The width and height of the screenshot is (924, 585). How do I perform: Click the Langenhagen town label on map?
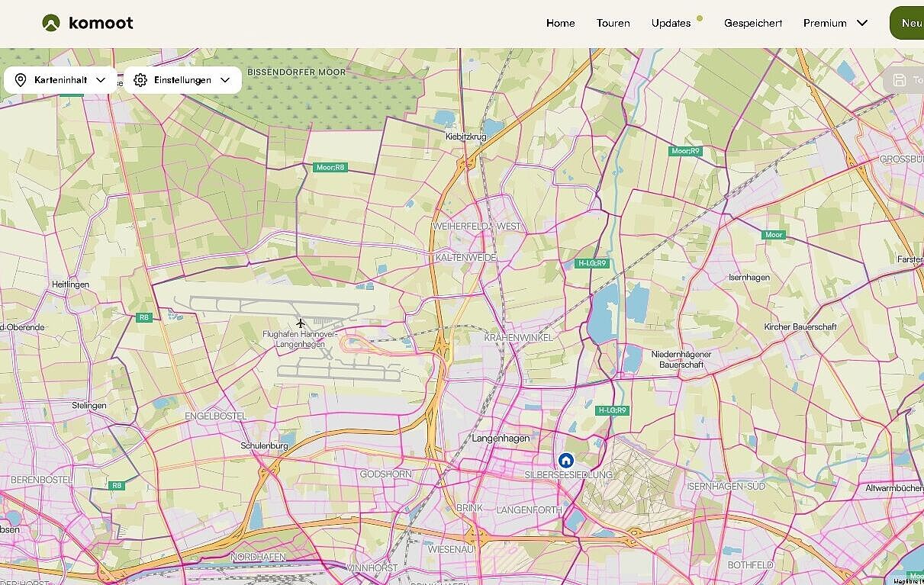coord(501,439)
